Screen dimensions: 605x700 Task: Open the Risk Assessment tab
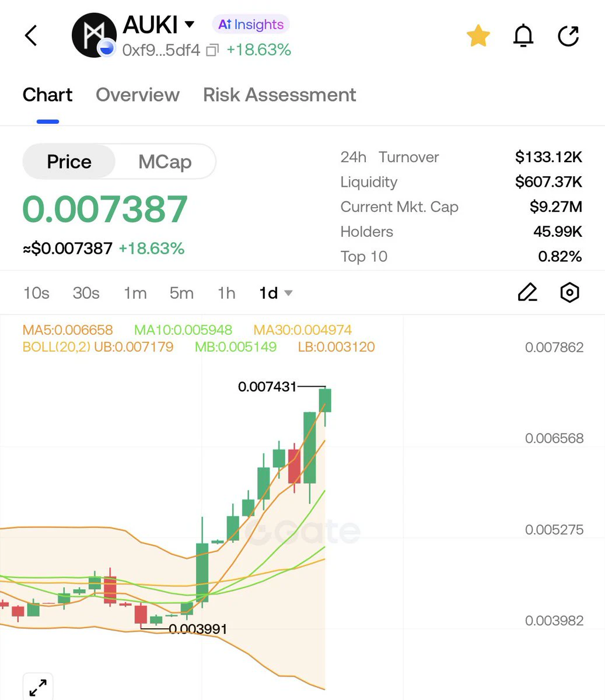(279, 94)
